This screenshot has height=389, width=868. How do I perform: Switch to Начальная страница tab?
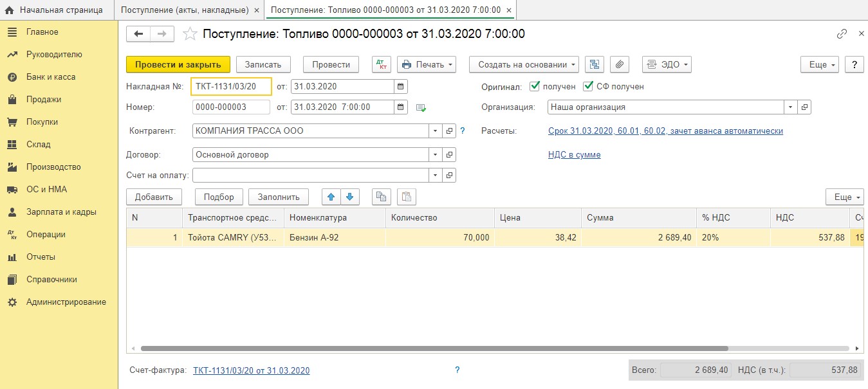pyautogui.click(x=57, y=10)
